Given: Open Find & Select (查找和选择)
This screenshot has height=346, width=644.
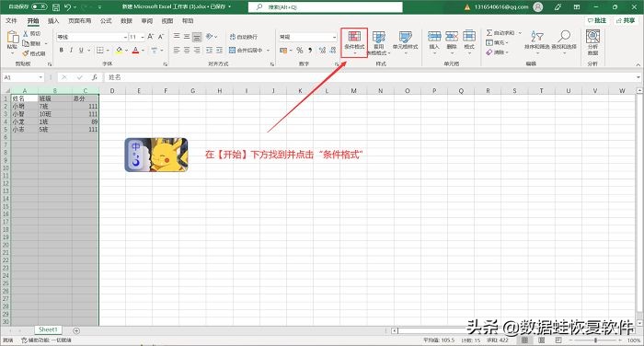Looking at the screenshot, I should pos(564,42).
